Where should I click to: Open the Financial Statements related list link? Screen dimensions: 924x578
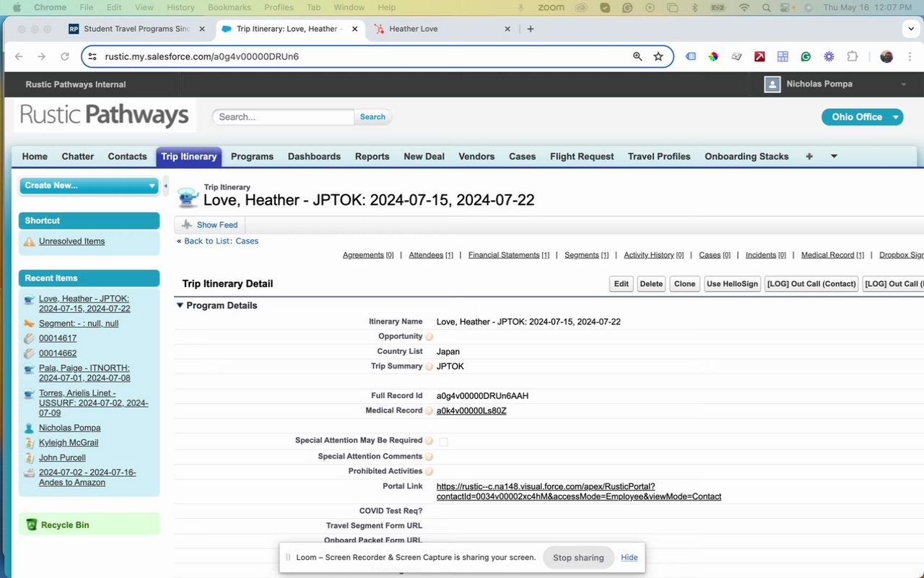click(x=509, y=255)
